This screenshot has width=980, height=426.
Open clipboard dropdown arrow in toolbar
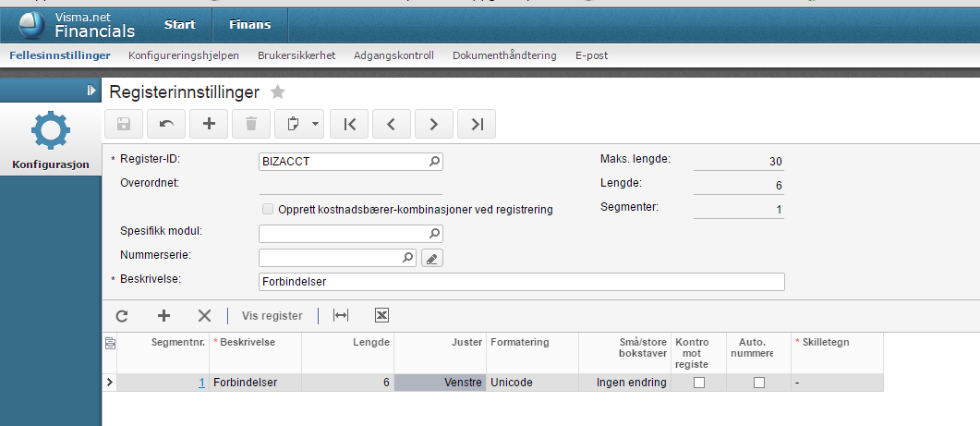(316, 124)
